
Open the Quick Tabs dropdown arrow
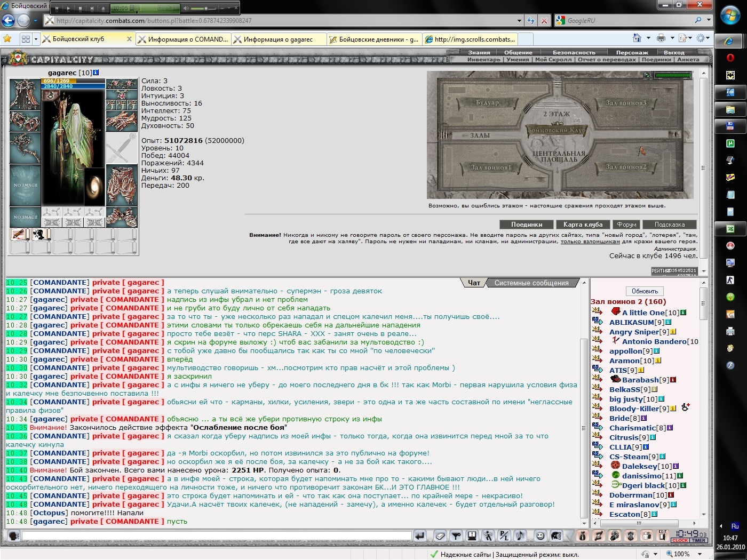click(x=36, y=39)
